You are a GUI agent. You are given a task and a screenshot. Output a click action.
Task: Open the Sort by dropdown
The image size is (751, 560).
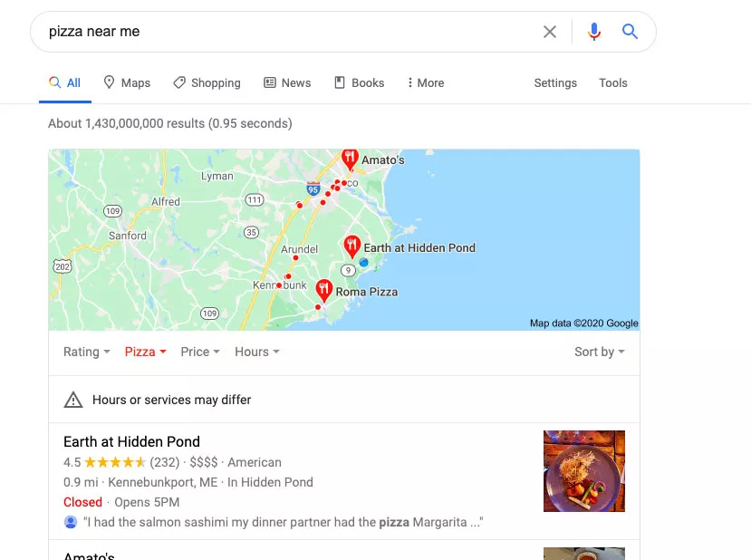click(600, 352)
